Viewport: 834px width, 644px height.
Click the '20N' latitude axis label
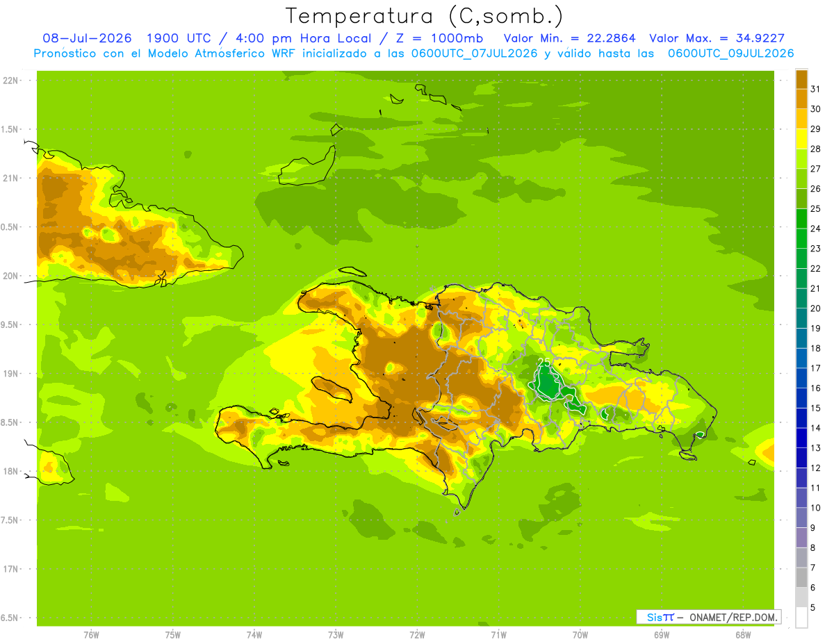pos(10,276)
